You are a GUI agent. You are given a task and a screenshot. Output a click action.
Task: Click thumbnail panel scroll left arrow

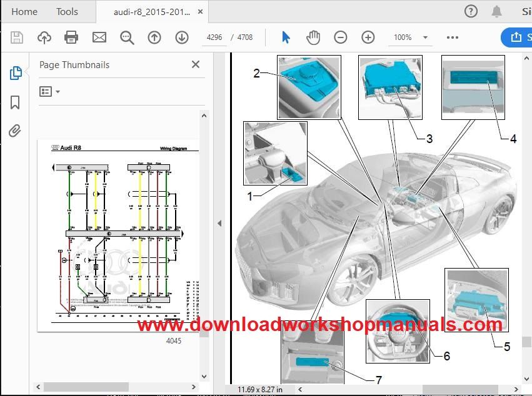click(x=38, y=387)
